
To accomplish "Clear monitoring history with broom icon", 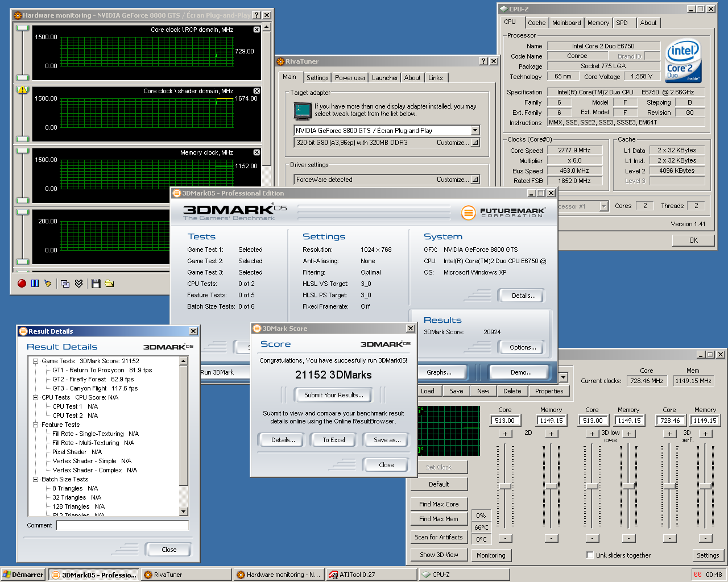I will tap(48, 283).
